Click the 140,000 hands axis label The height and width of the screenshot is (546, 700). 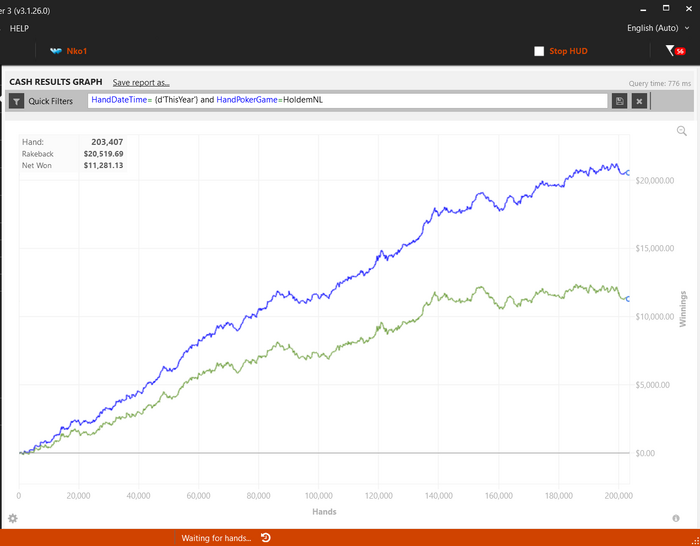438,496
